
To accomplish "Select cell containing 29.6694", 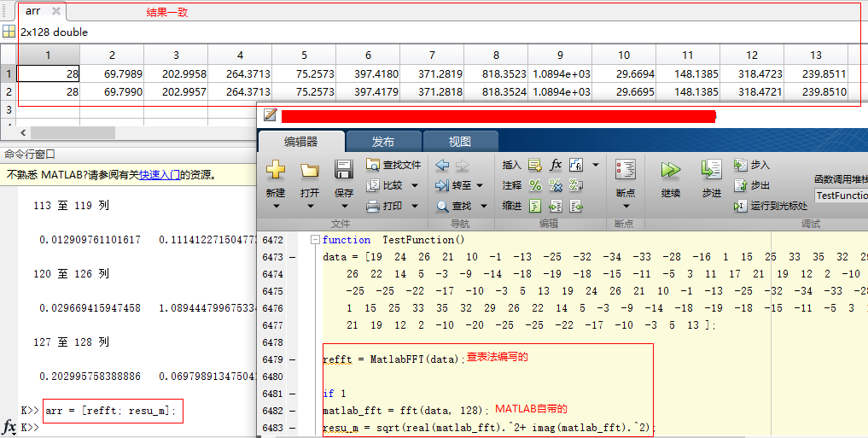I will (624, 73).
